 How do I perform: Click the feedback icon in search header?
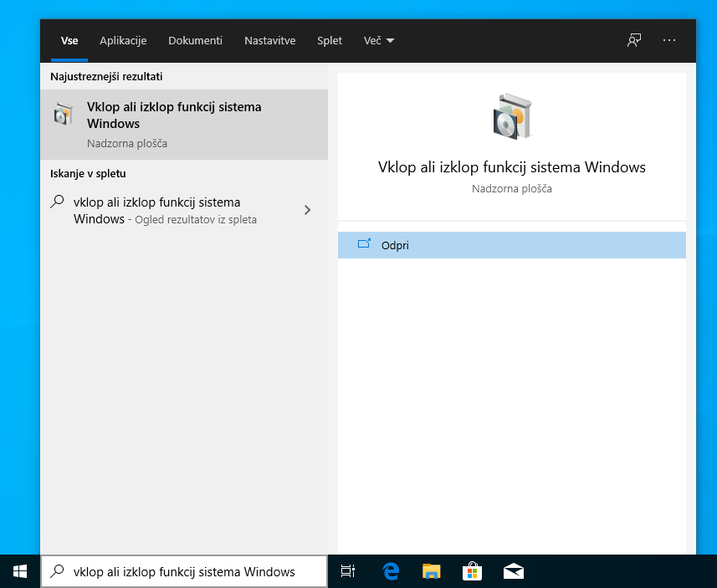(x=634, y=40)
